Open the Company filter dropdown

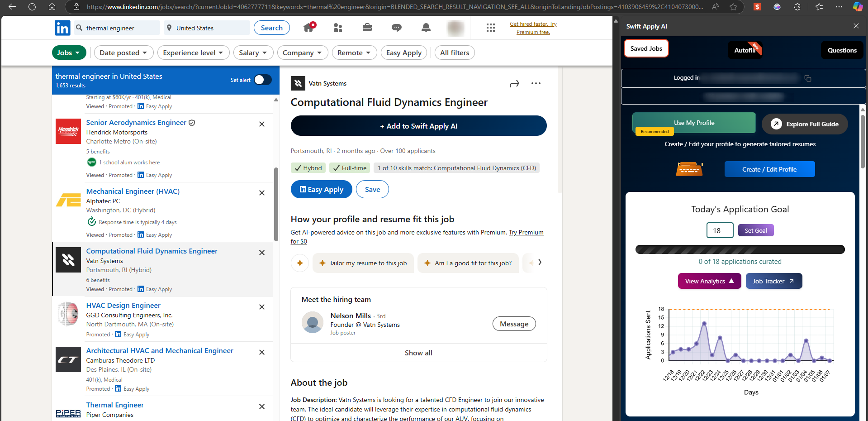tap(302, 53)
